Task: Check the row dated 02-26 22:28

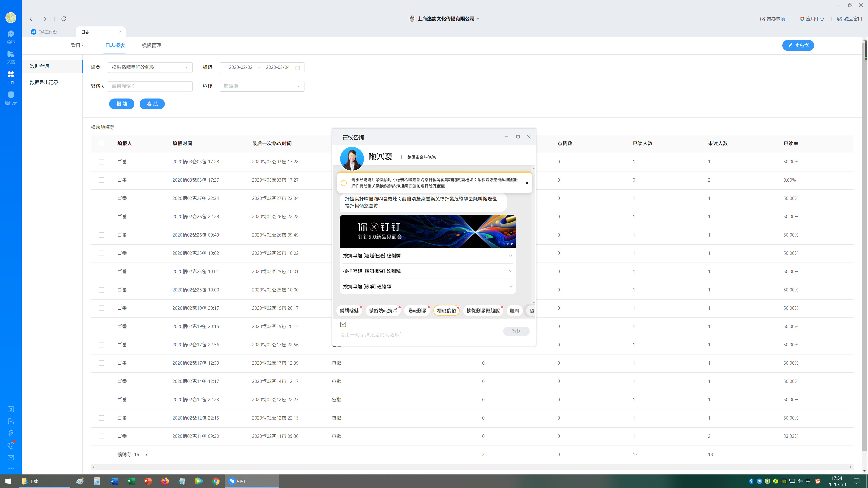Action: pyautogui.click(x=101, y=217)
